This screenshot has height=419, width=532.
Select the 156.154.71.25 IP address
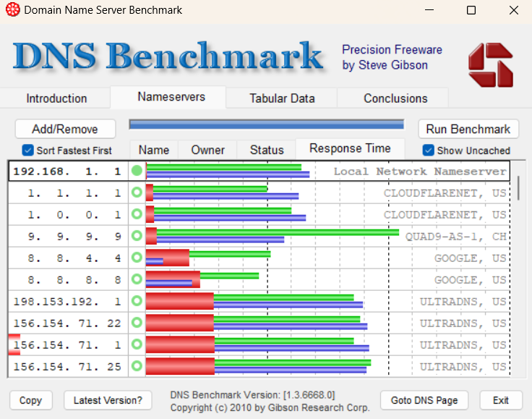point(67,367)
